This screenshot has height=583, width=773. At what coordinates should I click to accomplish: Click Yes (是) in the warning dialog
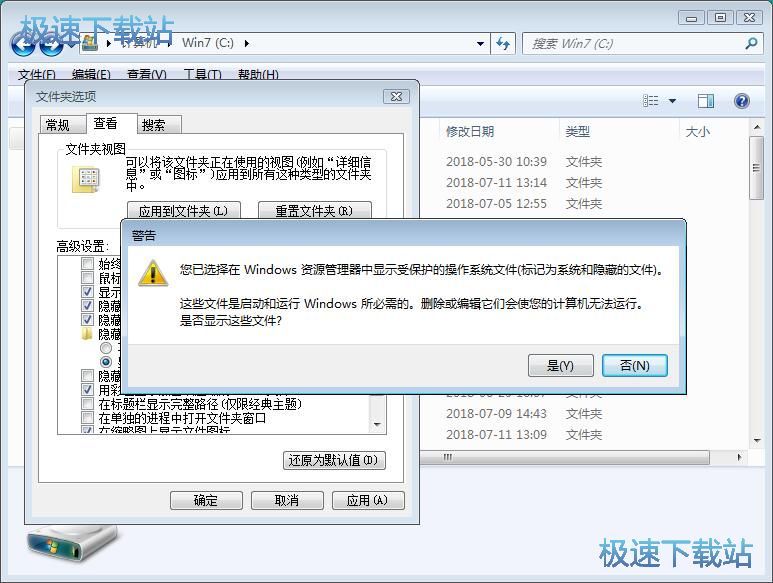pyautogui.click(x=561, y=366)
